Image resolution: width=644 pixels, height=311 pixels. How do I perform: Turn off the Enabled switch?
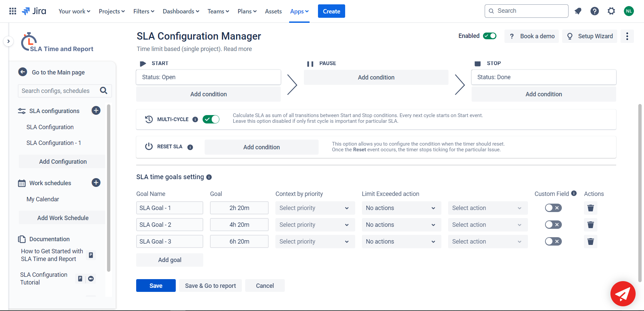(490, 36)
